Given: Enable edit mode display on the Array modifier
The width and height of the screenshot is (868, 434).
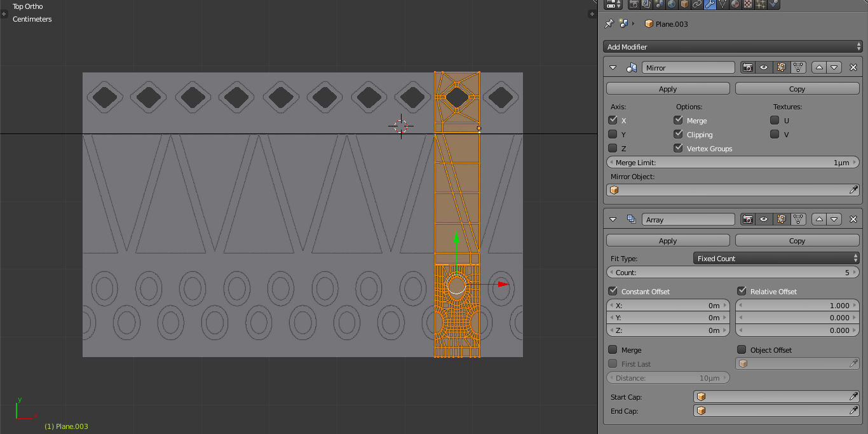Looking at the screenshot, I should pos(782,219).
